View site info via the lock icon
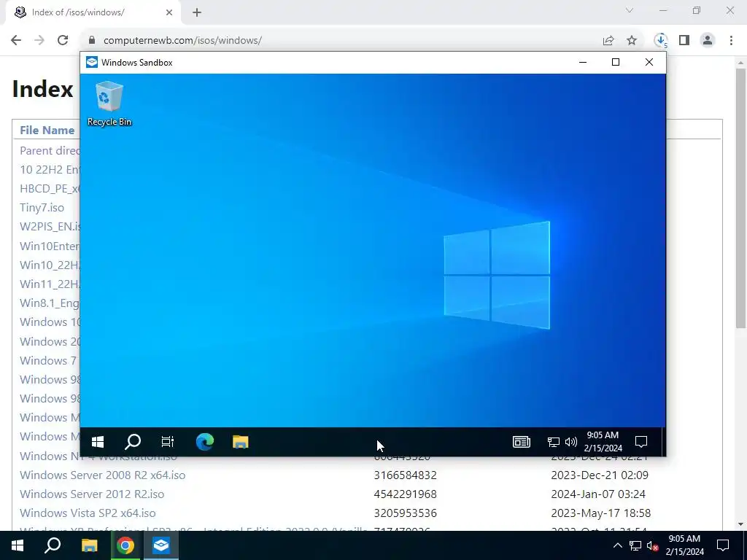Viewport: 747px width, 560px height. click(92, 41)
